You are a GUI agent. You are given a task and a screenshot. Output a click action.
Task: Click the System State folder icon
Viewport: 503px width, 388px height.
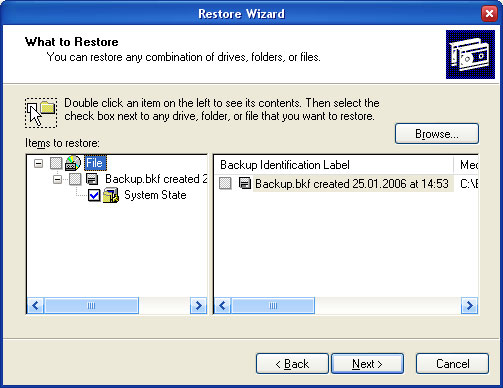pyautogui.click(x=111, y=195)
